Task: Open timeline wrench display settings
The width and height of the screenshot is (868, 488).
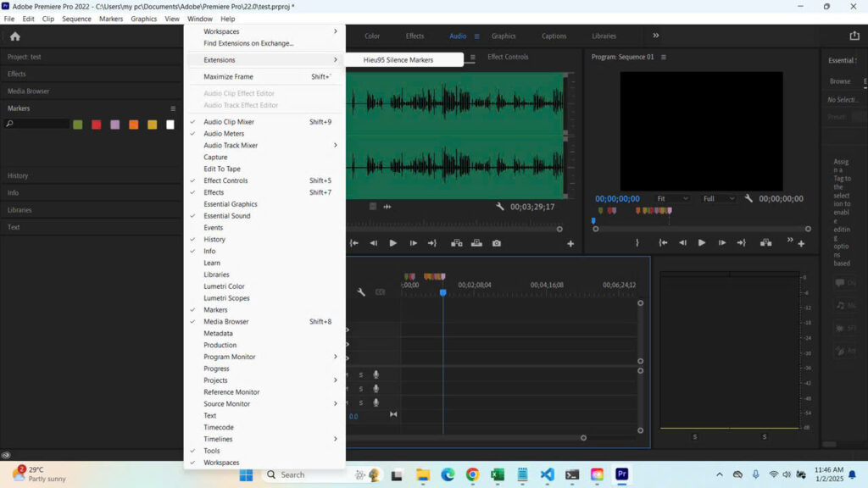Action: [x=361, y=292]
